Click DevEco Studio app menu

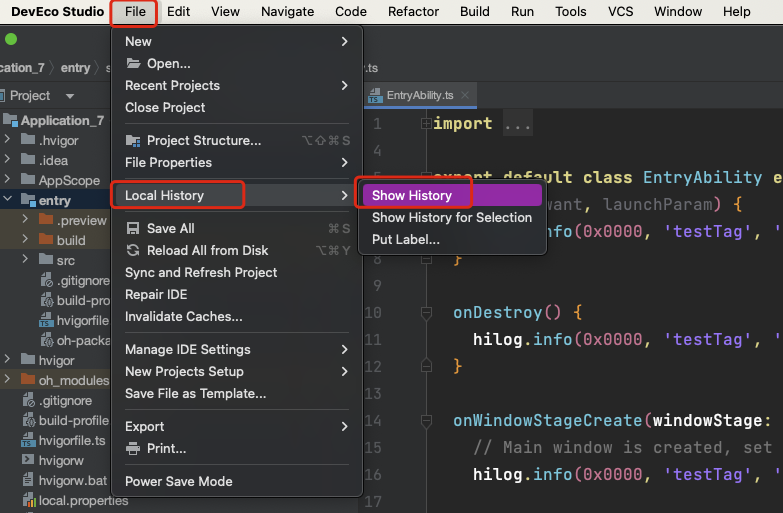(x=57, y=11)
